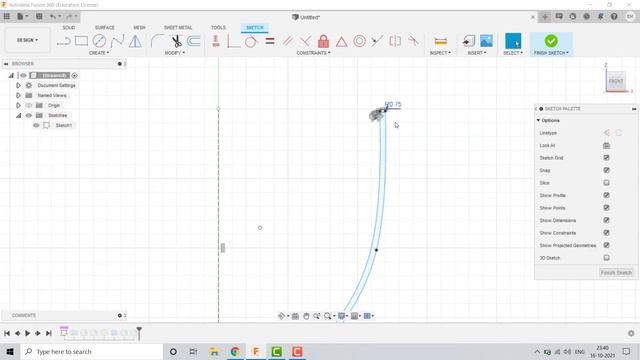Collapse the Sketches folder node
The width and height of the screenshot is (640, 360).
point(18,116)
